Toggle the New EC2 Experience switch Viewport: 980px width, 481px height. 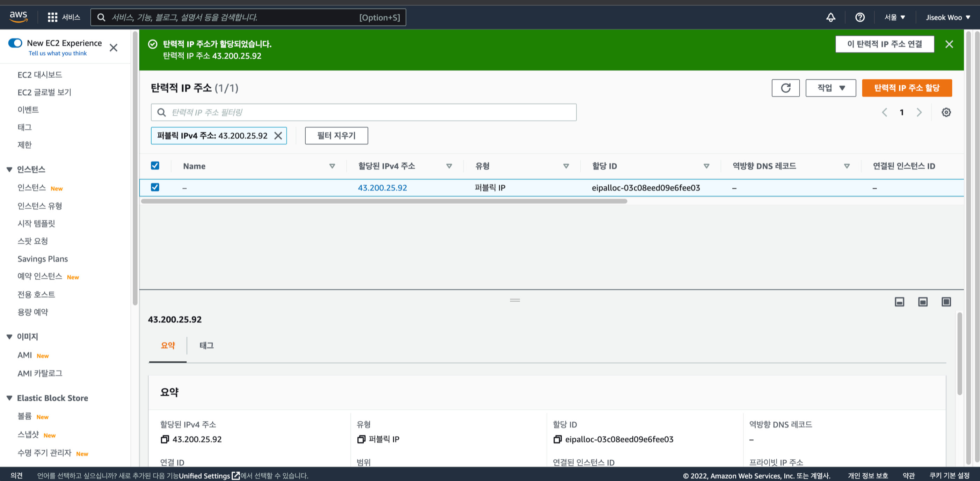(x=15, y=43)
